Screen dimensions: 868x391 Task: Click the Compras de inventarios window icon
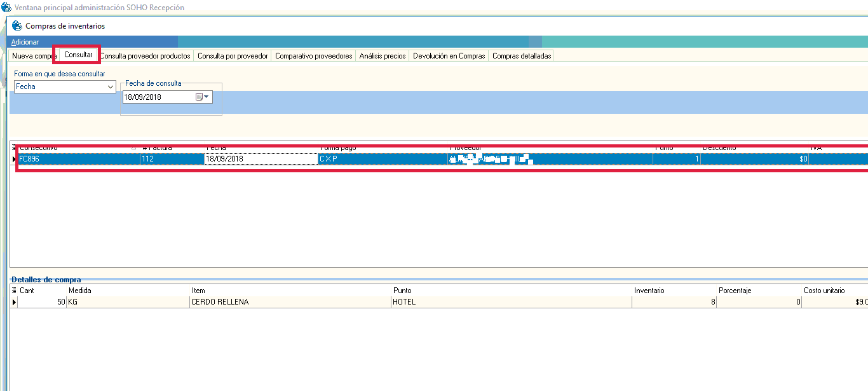(x=17, y=26)
